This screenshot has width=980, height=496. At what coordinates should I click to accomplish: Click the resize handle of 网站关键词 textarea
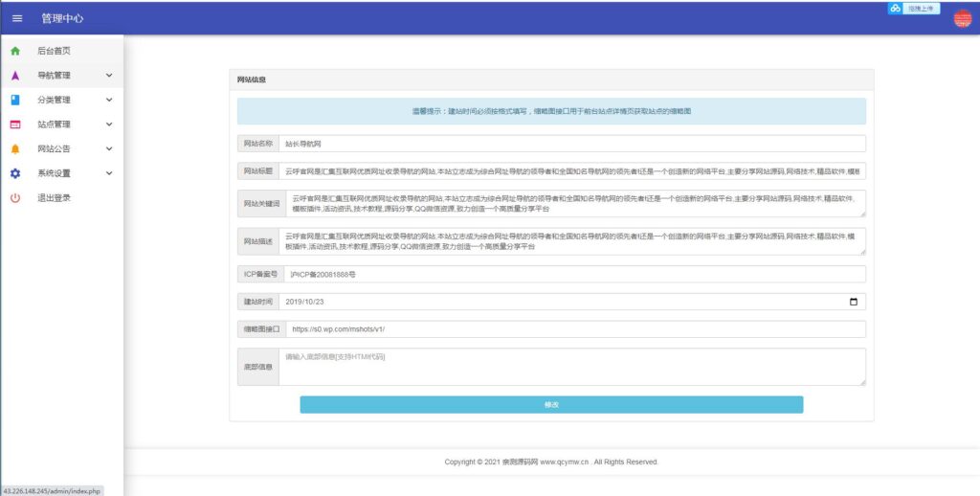(x=862, y=214)
